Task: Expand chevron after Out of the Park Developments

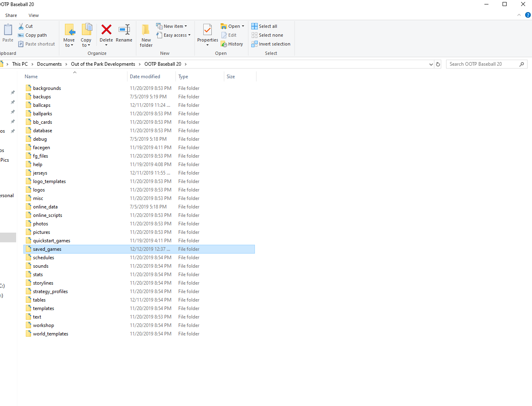Action: click(140, 64)
